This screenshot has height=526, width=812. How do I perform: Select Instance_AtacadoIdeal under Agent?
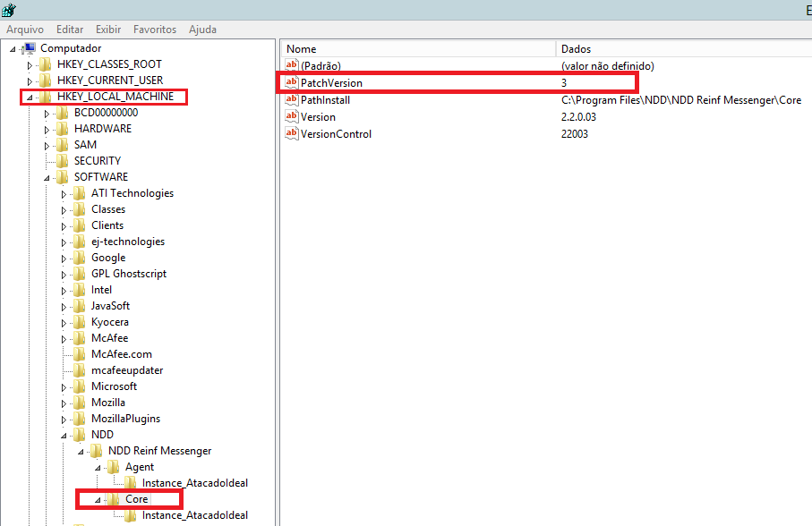point(195,483)
